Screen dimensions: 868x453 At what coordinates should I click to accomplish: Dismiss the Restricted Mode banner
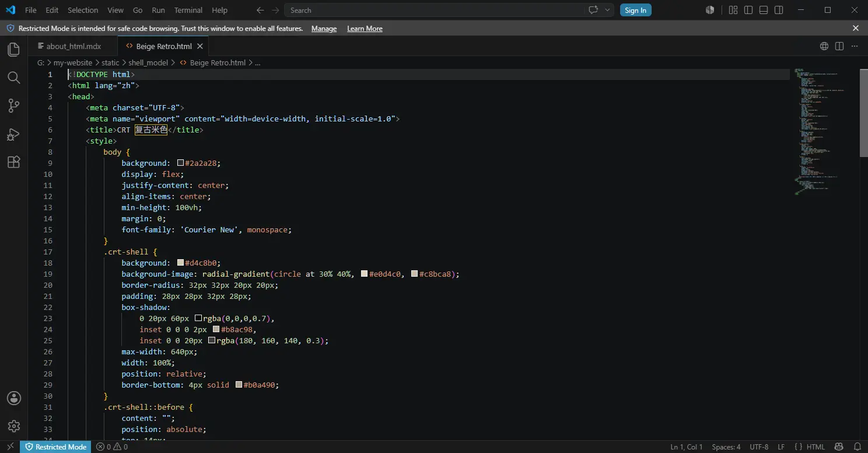pos(856,28)
